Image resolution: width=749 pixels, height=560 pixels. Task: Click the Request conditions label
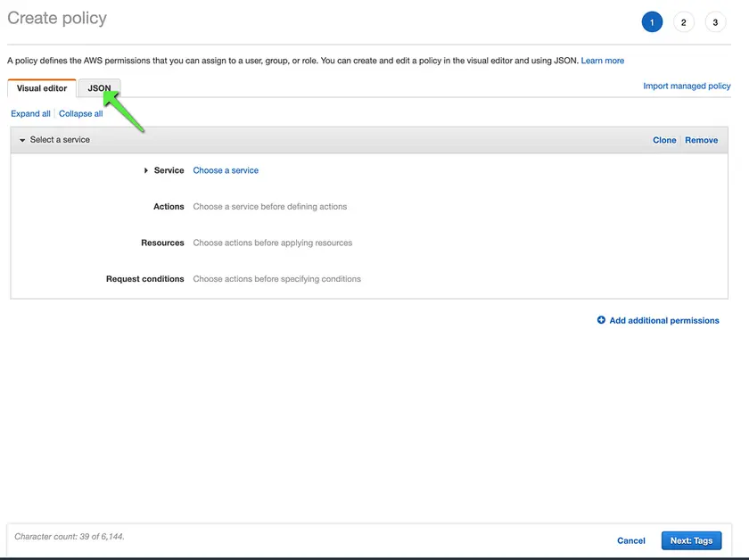[x=144, y=279]
